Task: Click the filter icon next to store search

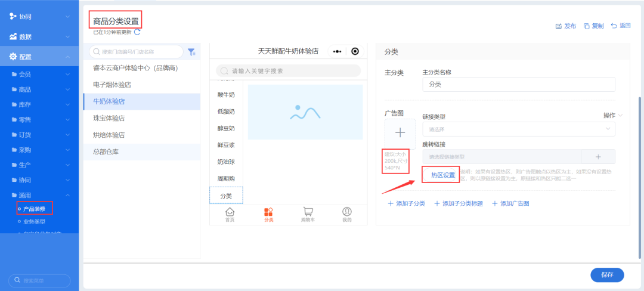Action: click(191, 52)
